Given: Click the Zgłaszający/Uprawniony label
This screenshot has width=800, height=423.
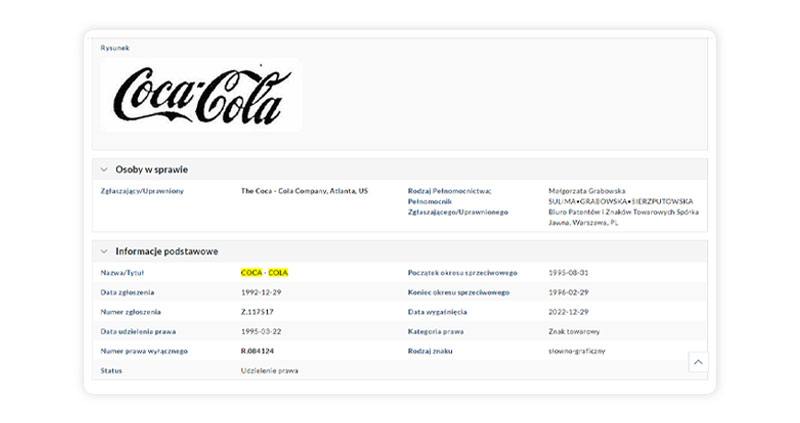Looking at the screenshot, I should pyautogui.click(x=142, y=191).
